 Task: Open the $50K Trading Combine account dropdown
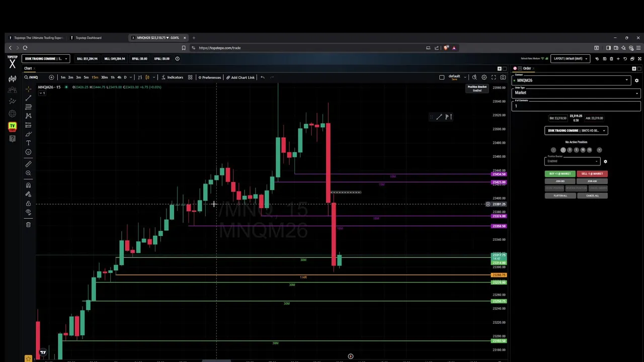tap(46, 59)
